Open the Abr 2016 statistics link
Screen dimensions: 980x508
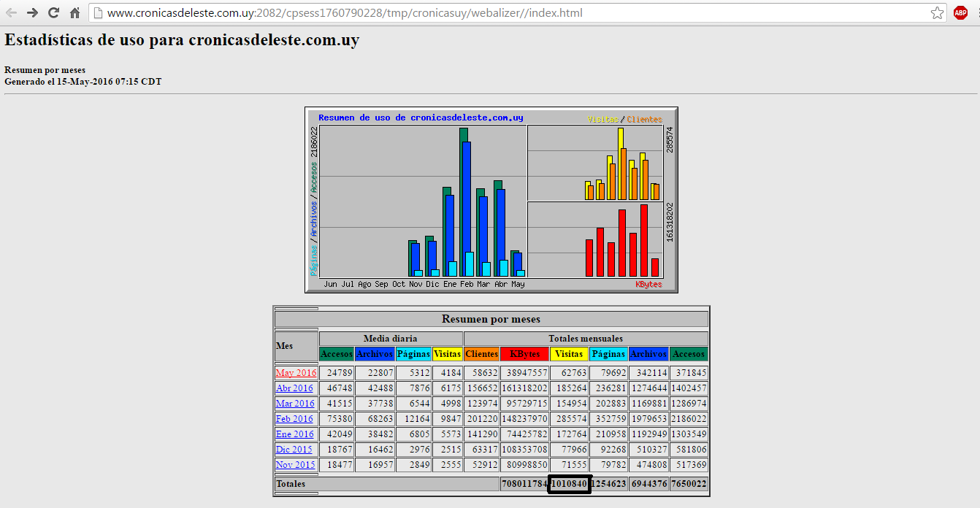tap(294, 388)
